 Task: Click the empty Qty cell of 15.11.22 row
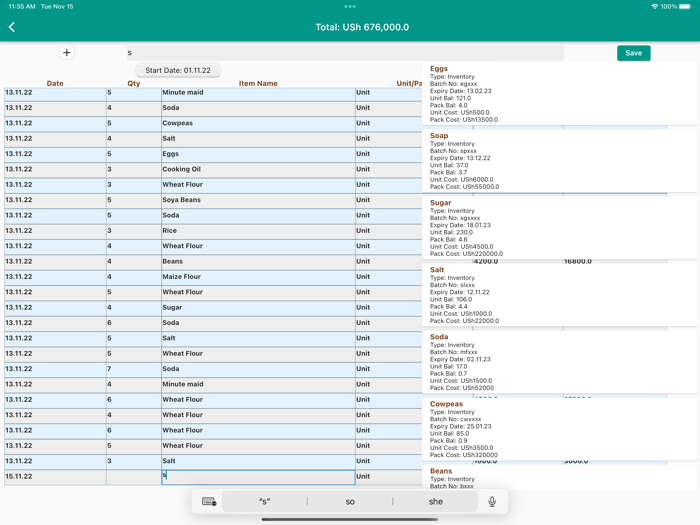coord(133,477)
